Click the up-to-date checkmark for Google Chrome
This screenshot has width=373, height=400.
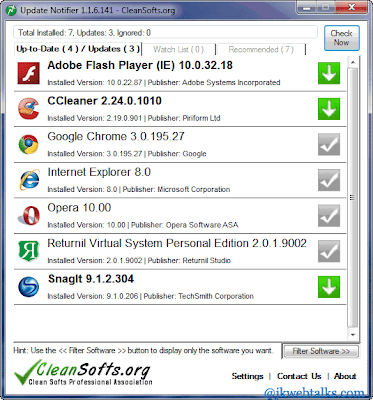[x=329, y=144]
